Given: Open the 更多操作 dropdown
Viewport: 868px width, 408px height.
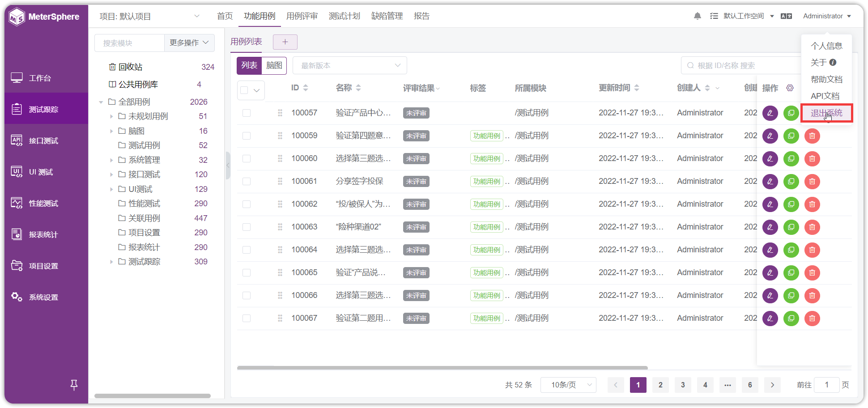Looking at the screenshot, I should [x=189, y=42].
